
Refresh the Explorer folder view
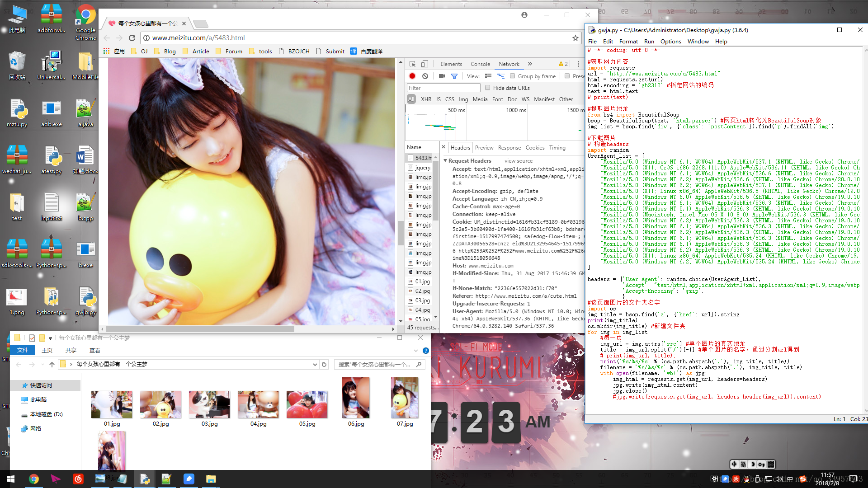pos(324,364)
